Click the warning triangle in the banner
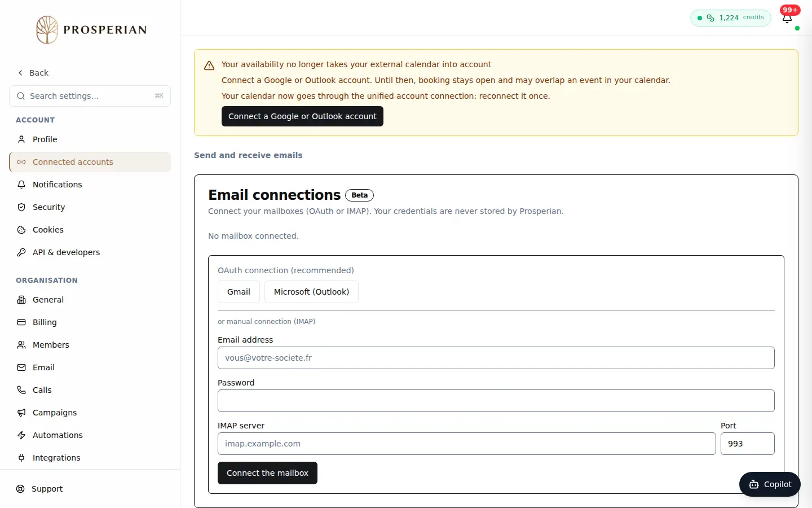Viewport: 812px width, 508px height. coord(209,65)
